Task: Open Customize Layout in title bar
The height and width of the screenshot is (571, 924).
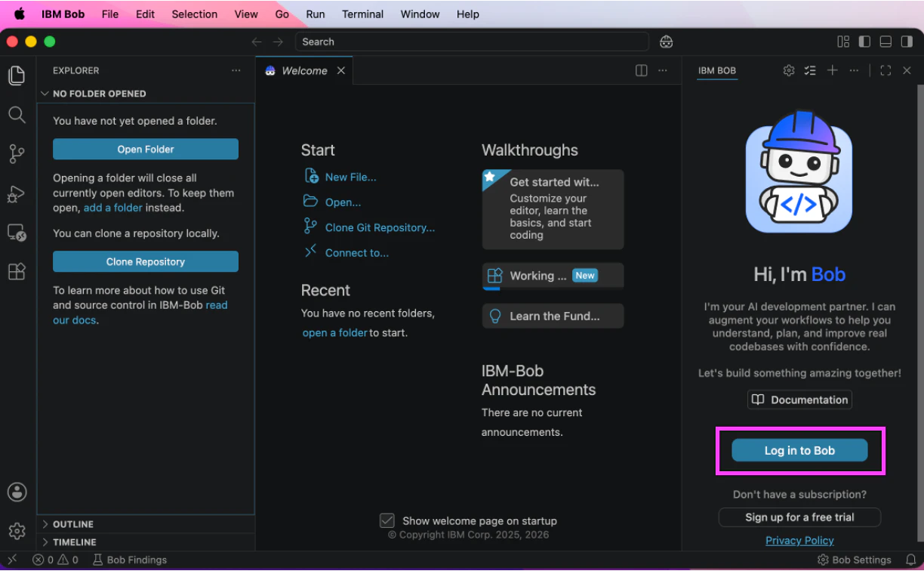Action: pos(843,42)
